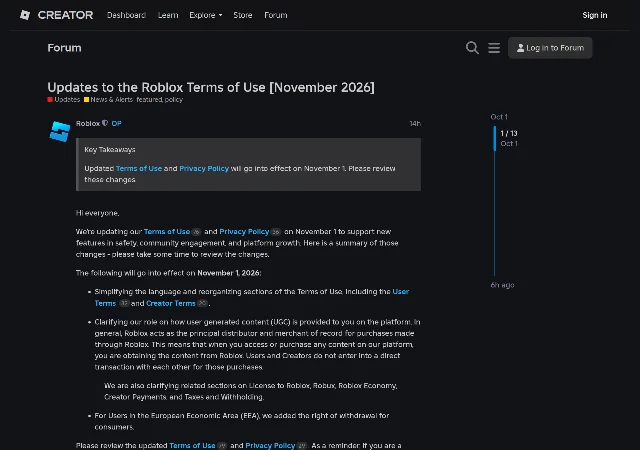Click the 6h ago timeline end marker

pyautogui.click(x=502, y=285)
